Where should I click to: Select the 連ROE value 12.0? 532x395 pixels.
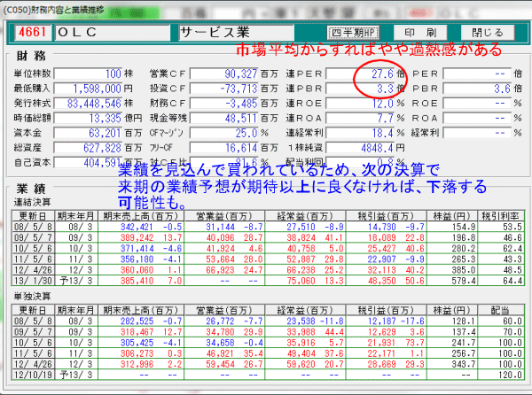click(360, 104)
